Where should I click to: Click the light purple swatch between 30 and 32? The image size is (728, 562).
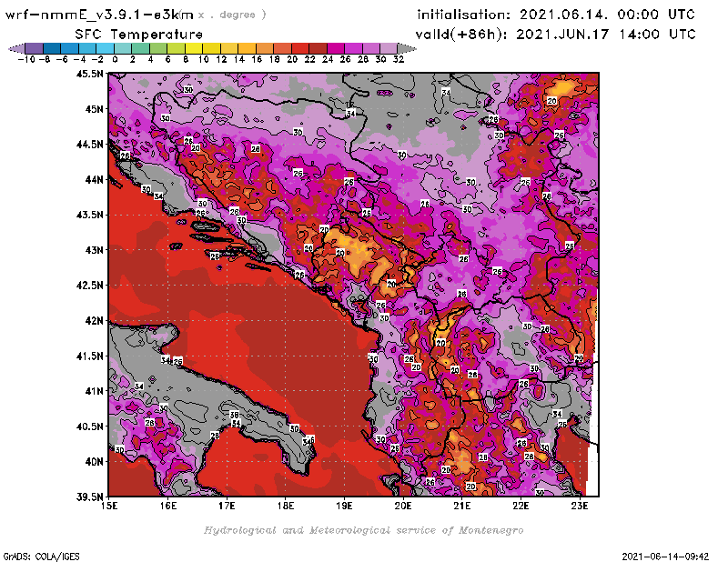[x=389, y=48]
